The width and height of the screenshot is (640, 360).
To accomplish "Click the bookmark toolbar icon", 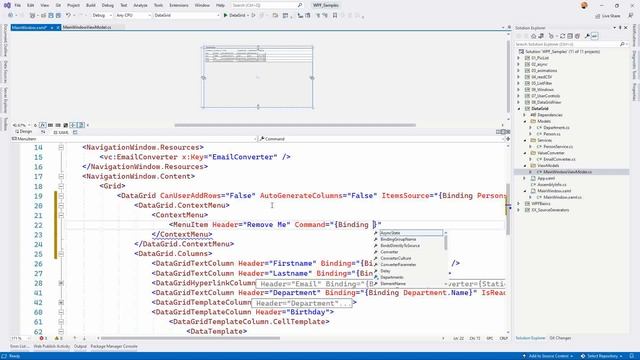I will tap(335, 15).
